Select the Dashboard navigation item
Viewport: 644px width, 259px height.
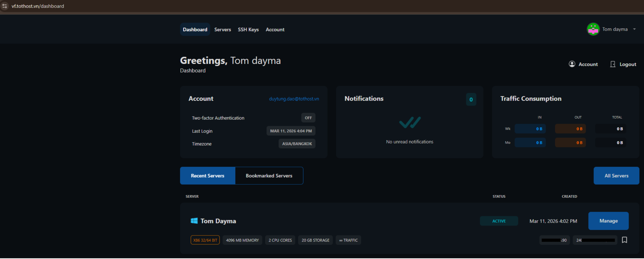[x=195, y=29]
